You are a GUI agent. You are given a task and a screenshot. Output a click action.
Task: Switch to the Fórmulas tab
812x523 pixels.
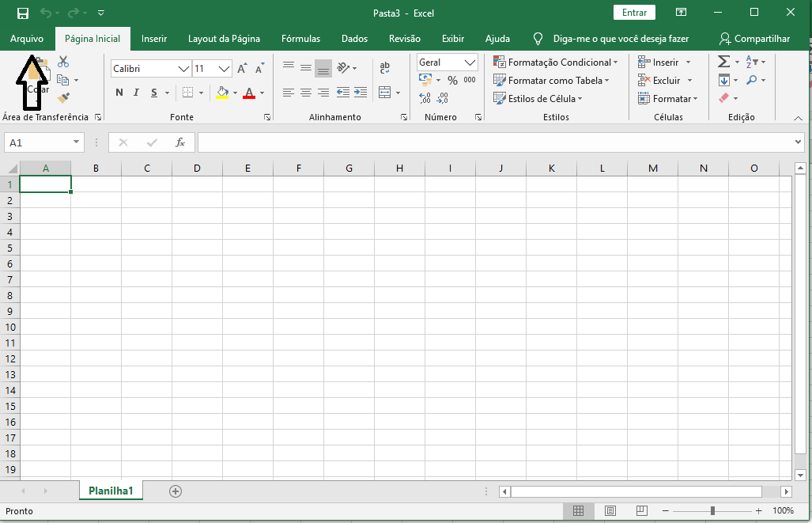[x=300, y=39]
